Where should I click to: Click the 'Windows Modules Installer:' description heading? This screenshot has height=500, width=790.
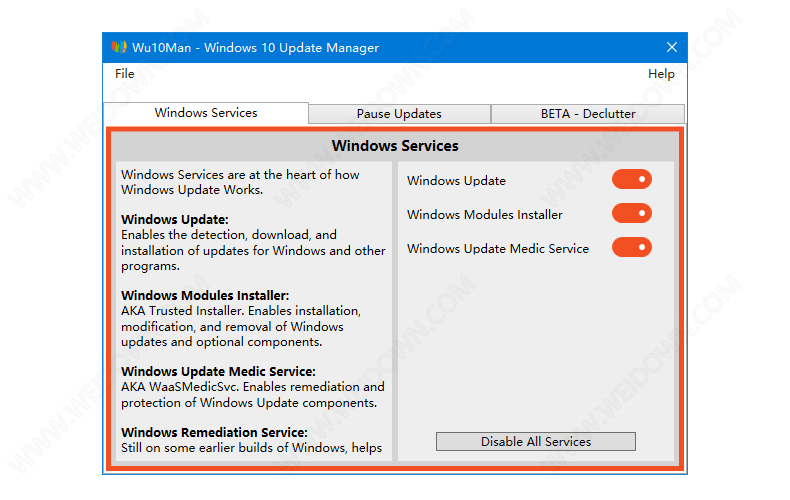pyautogui.click(x=205, y=295)
